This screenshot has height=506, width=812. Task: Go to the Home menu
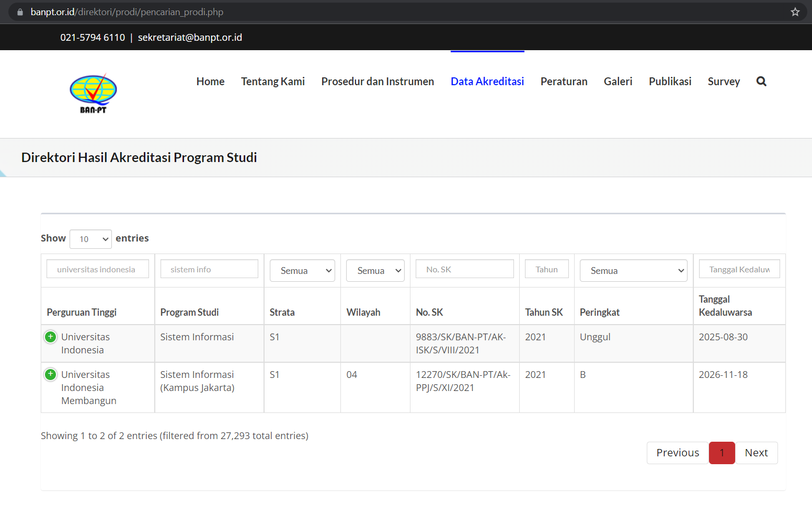210,82
